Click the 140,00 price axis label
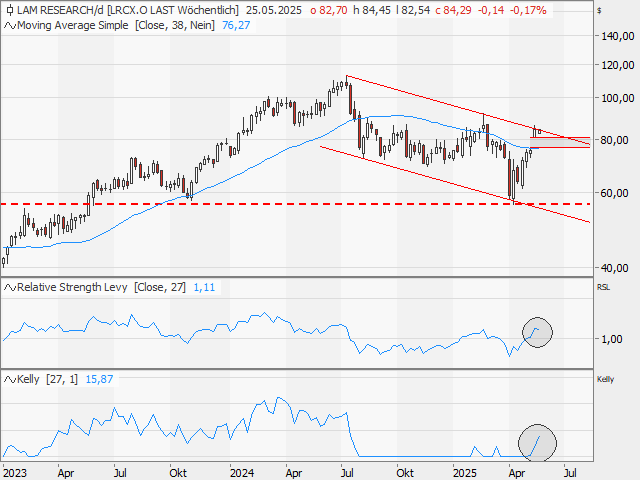Image resolution: width=640 pixels, height=480 pixels. tap(618, 36)
